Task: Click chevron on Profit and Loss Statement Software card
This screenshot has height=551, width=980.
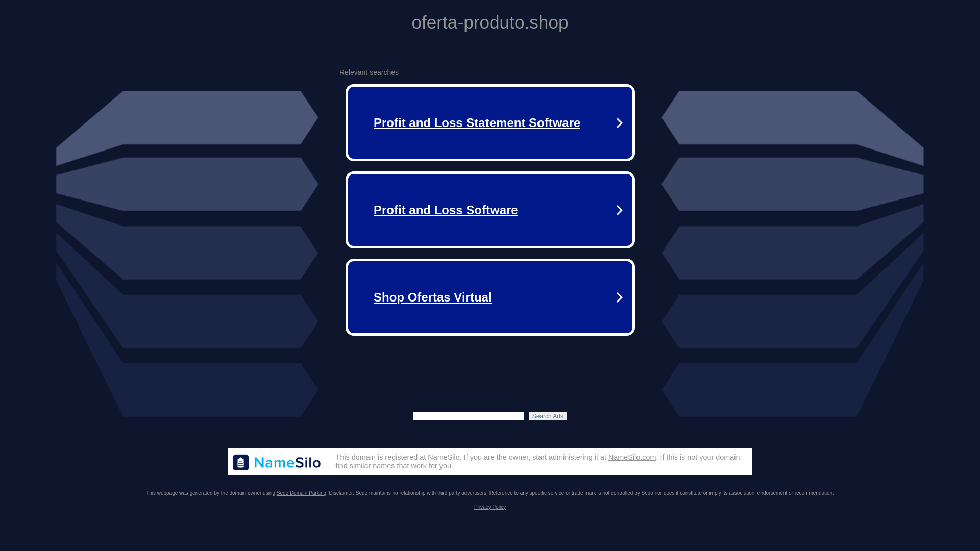Action: pyautogui.click(x=619, y=123)
